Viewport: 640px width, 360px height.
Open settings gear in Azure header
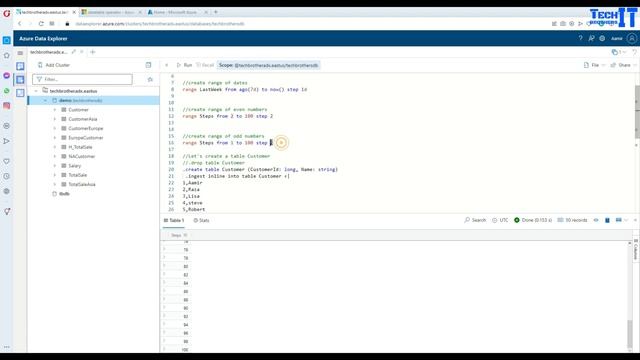pos(602,38)
